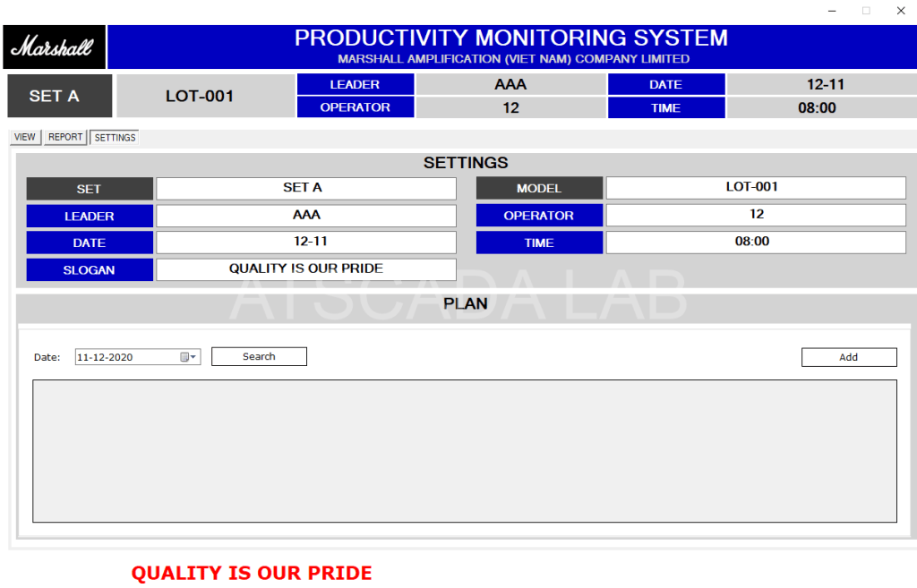Image resolution: width=917 pixels, height=588 pixels.
Task: Edit the MODEL field showing LOT-001
Action: [756, 188]
